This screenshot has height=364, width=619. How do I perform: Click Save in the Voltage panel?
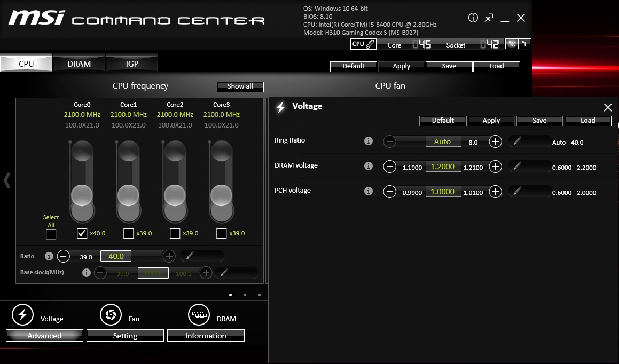(x=539, y=121)
